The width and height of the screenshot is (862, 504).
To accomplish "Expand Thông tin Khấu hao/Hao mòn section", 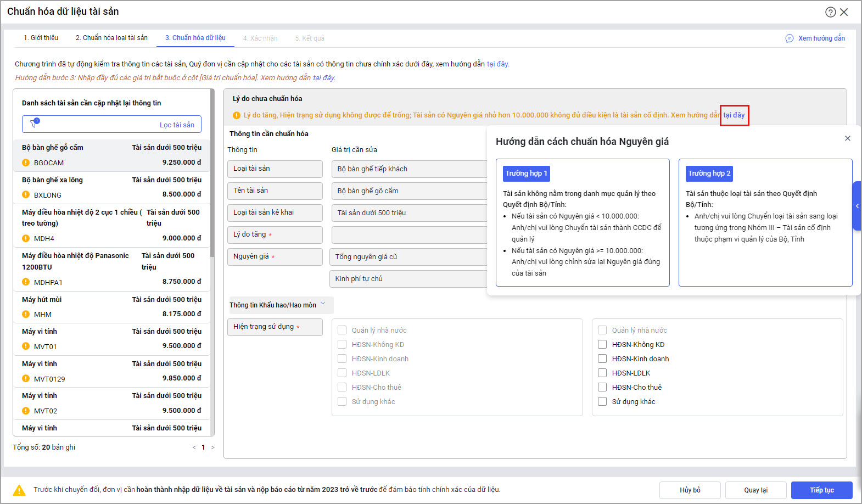I will (323, 304).
